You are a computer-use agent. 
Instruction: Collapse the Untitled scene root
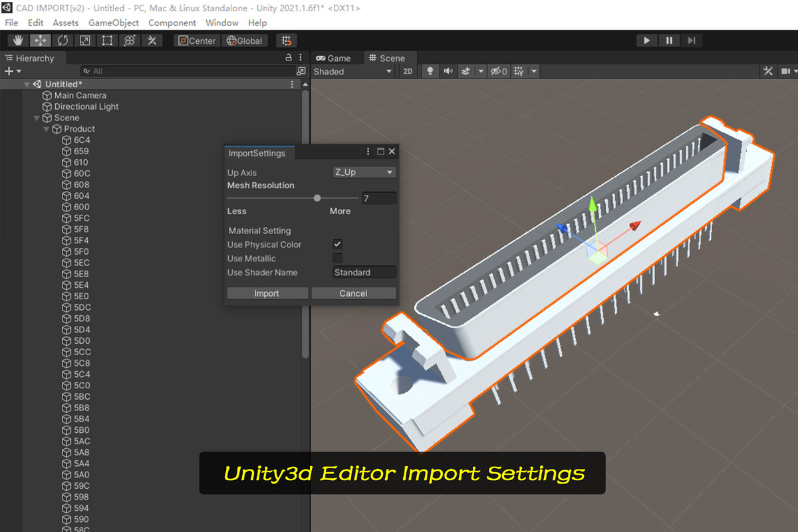coord(27,84)
